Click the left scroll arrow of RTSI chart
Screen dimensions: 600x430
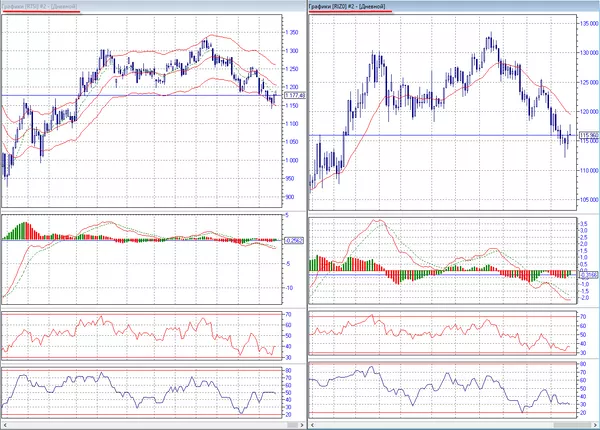coord(5,425)
